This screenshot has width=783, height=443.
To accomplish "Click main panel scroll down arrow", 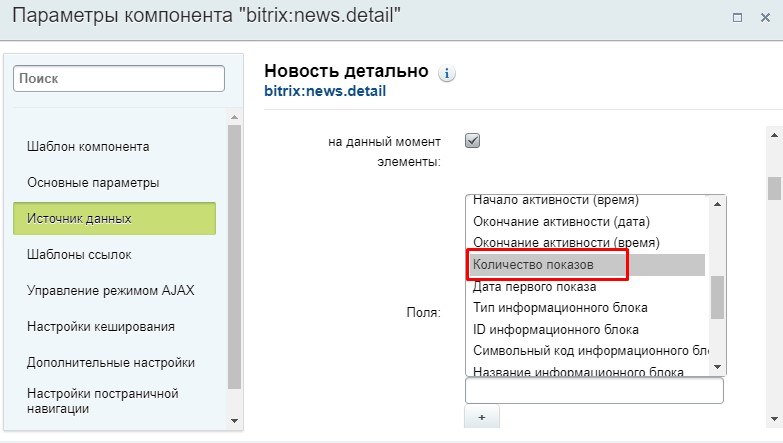I will coord(774,419).
